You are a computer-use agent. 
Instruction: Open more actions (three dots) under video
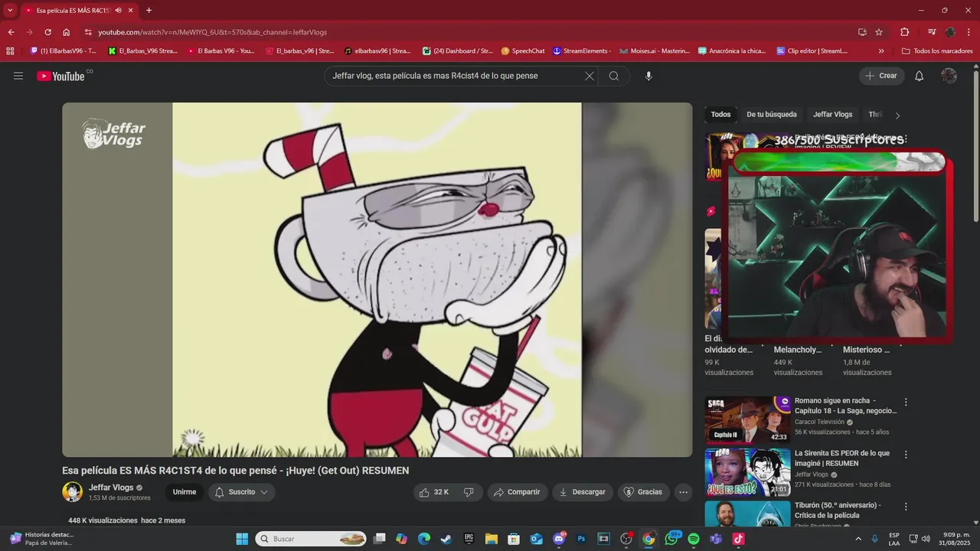[684, 492]
